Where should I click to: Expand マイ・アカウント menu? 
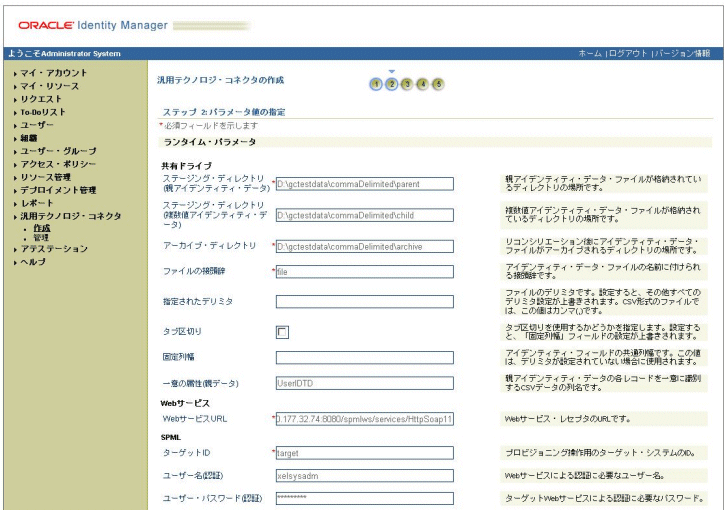(x=54, y=73)
